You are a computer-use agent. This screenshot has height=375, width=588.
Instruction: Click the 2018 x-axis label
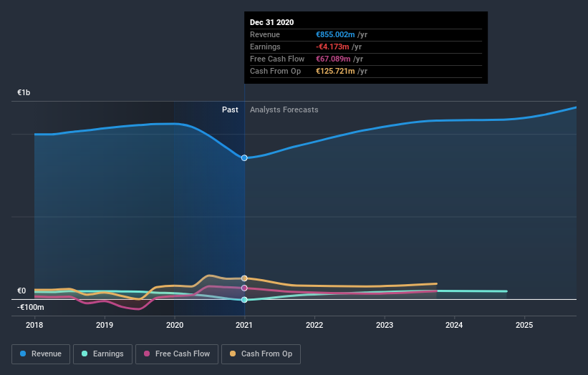pos(34,325)
